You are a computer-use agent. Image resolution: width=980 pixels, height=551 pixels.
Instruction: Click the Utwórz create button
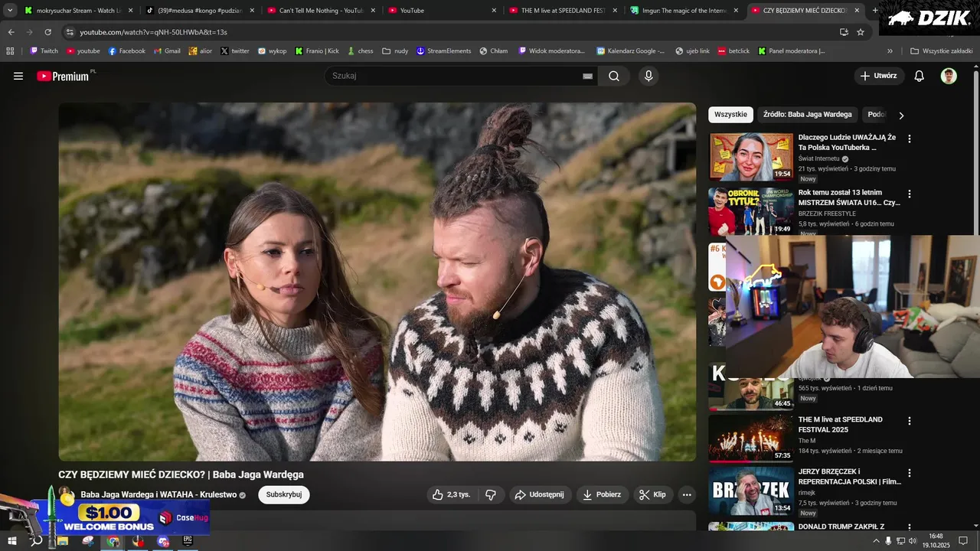pyautogui.click(x=879, y=76)
